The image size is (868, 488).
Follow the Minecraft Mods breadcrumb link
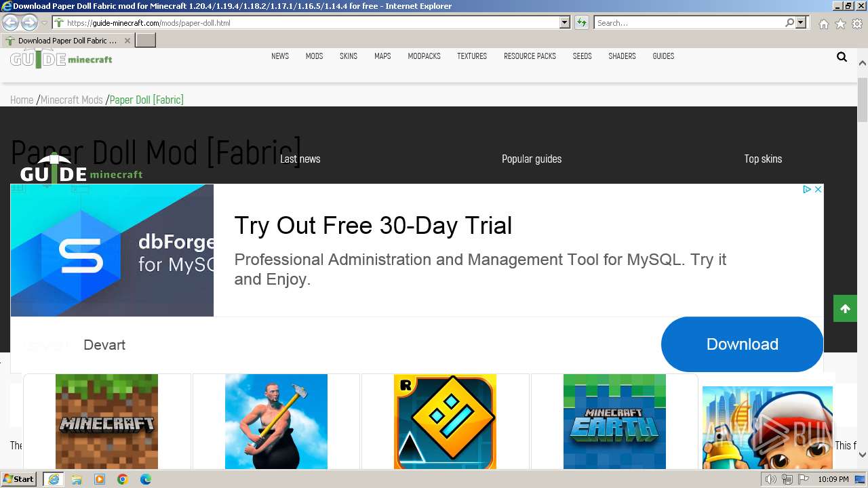click(72, 100)
